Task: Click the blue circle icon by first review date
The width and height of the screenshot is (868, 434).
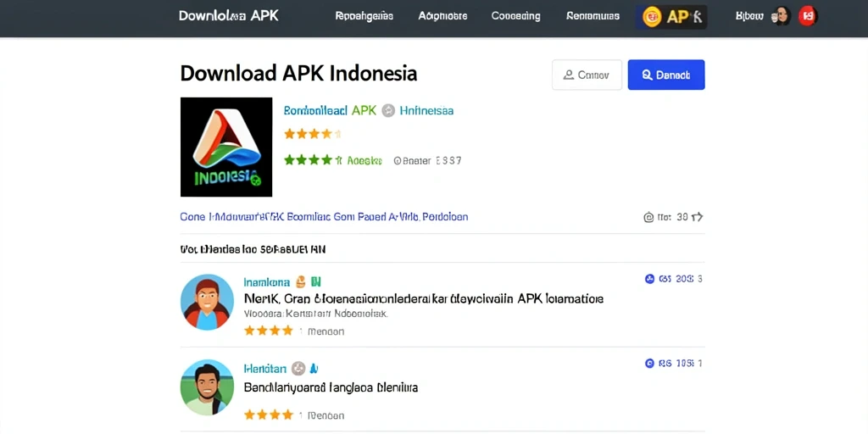Action: (x=650, y=279)
